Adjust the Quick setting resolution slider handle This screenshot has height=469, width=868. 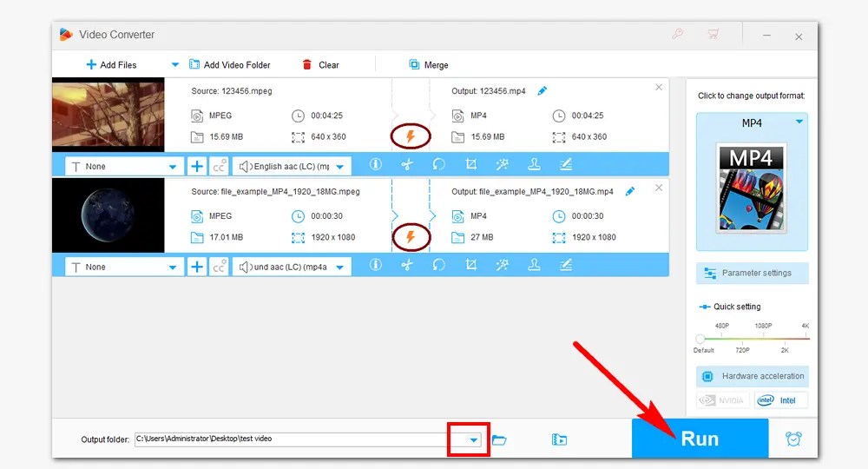point(700,339)
